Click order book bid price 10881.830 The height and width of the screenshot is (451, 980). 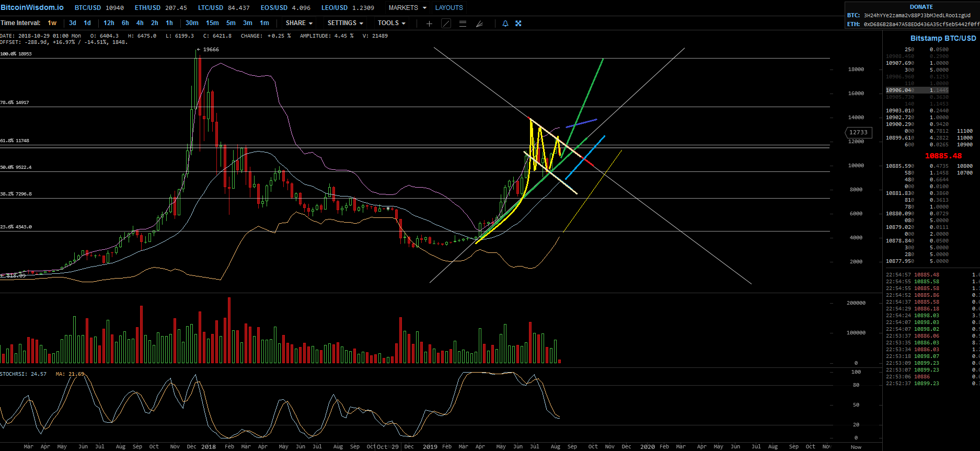pyautogui.click(x=900, y=193)
